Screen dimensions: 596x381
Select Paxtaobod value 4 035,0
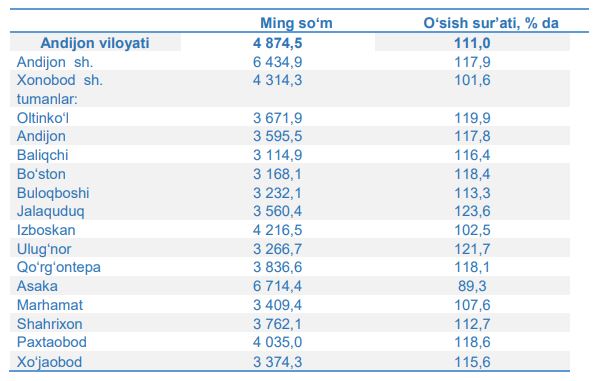(277, 342)
